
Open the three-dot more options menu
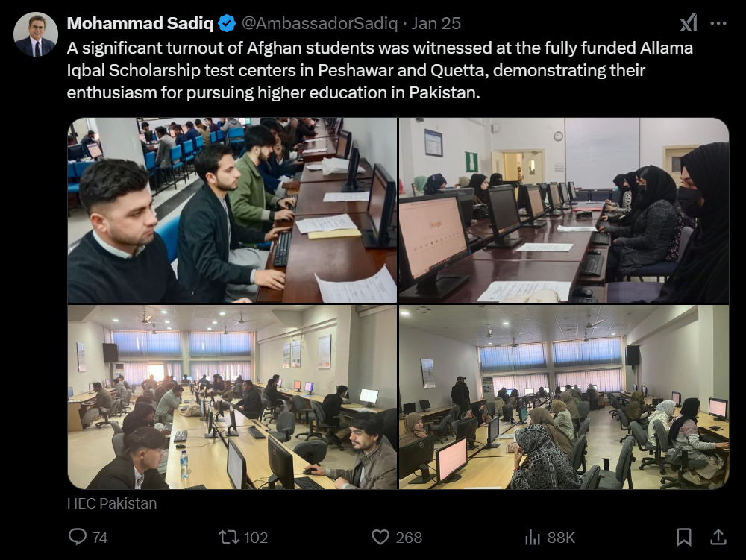[718, 23]
